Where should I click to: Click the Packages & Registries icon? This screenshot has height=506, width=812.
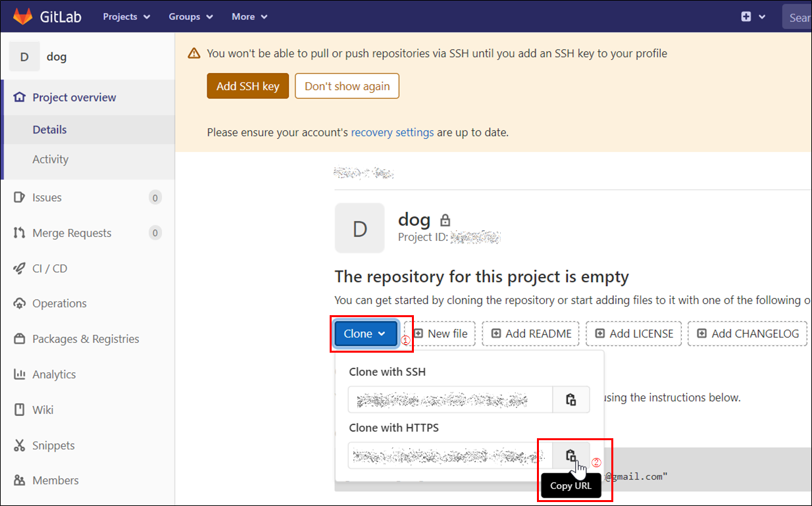click(20, 338)
